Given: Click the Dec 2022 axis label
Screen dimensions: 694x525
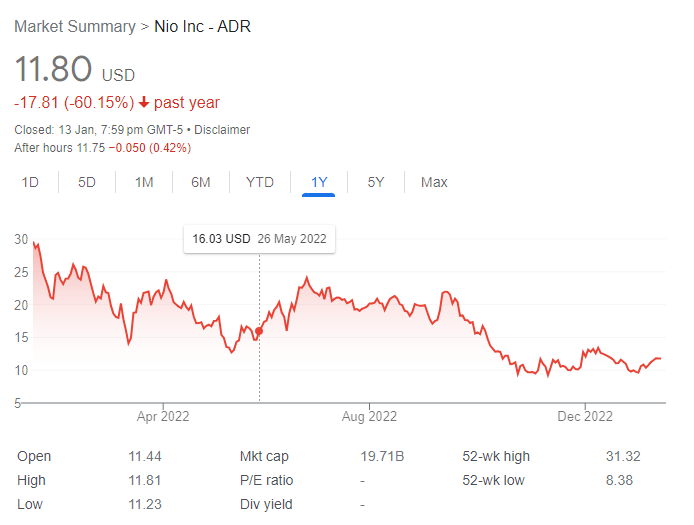Looking at the screenshot, I should (x=584, y=416).
